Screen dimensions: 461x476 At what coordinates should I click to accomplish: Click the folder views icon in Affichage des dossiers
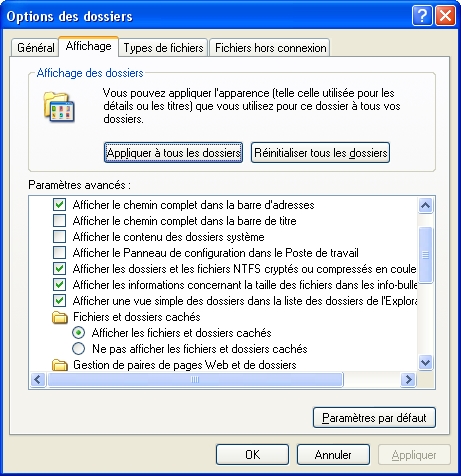click(x=59, y=107)
